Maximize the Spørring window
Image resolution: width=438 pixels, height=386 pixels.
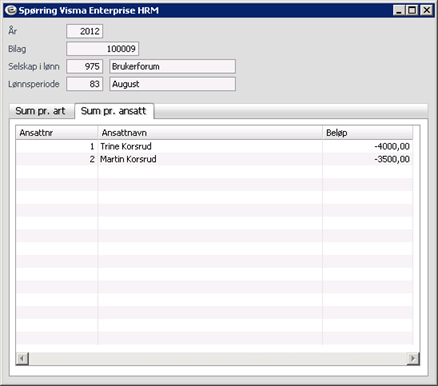click(x=412, y=10)
